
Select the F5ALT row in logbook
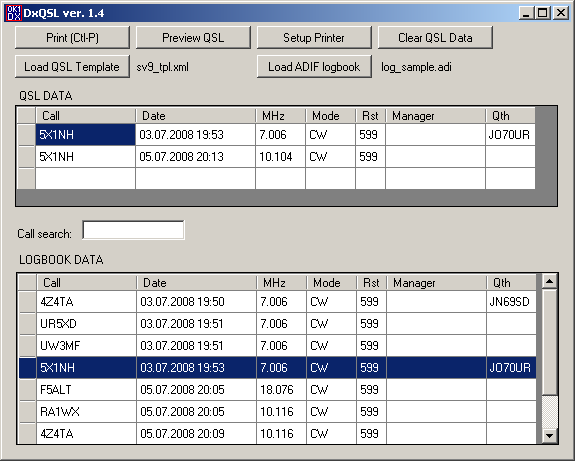point(277,389)
